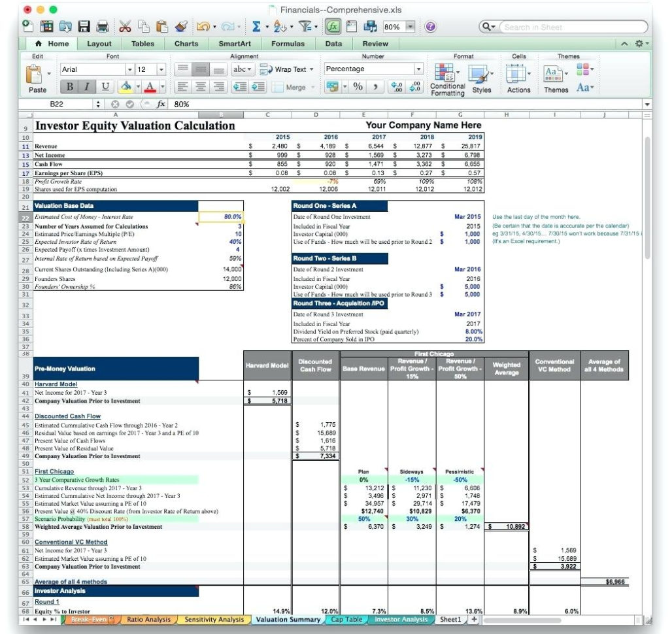
Task: Click the Percent style icon in the ribbon
Action: tap(357, 86)
